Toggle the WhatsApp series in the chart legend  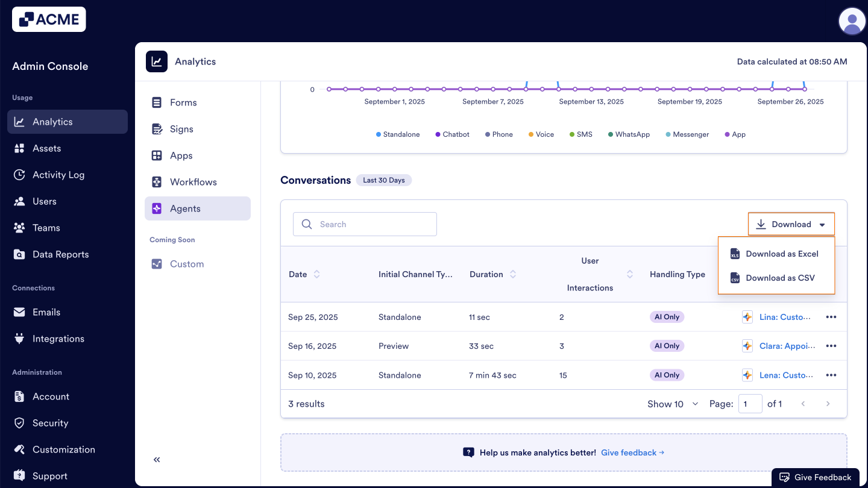click(629, 134)
